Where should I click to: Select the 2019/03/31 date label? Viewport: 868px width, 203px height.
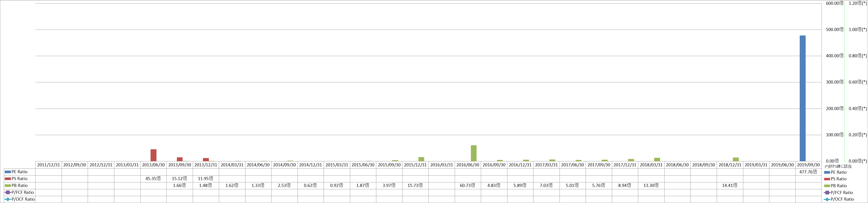[x=756, y=165]
